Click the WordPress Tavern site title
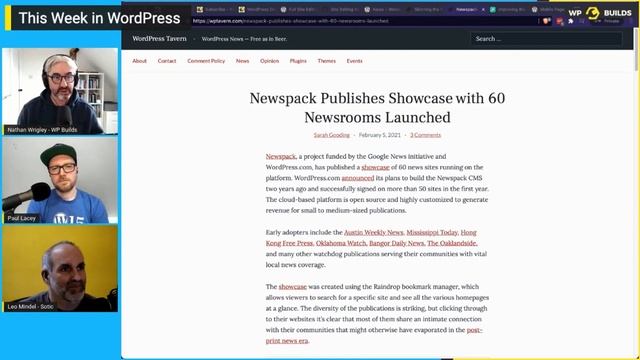 tap(159, 39)
